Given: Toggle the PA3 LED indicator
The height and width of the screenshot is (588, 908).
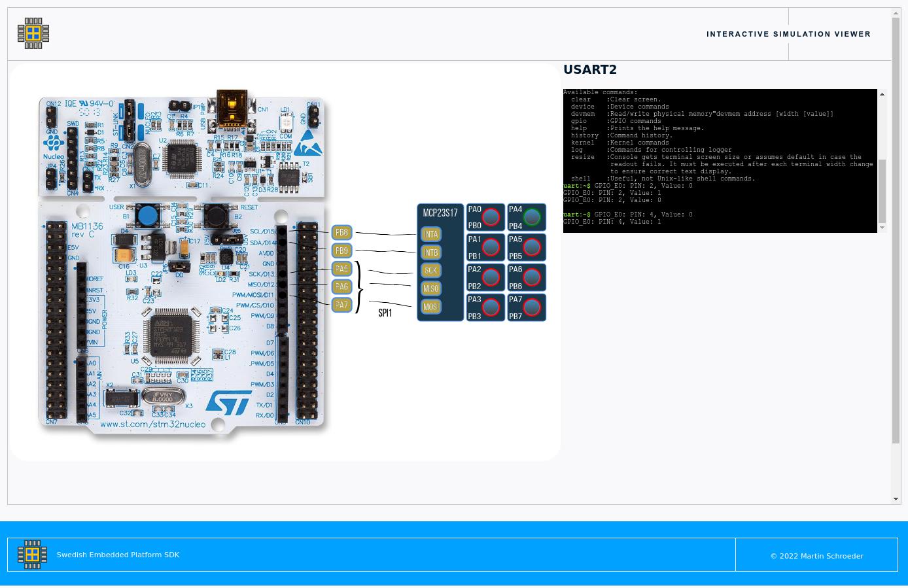Looking at the screenshot, I should [x=491, y=307].
